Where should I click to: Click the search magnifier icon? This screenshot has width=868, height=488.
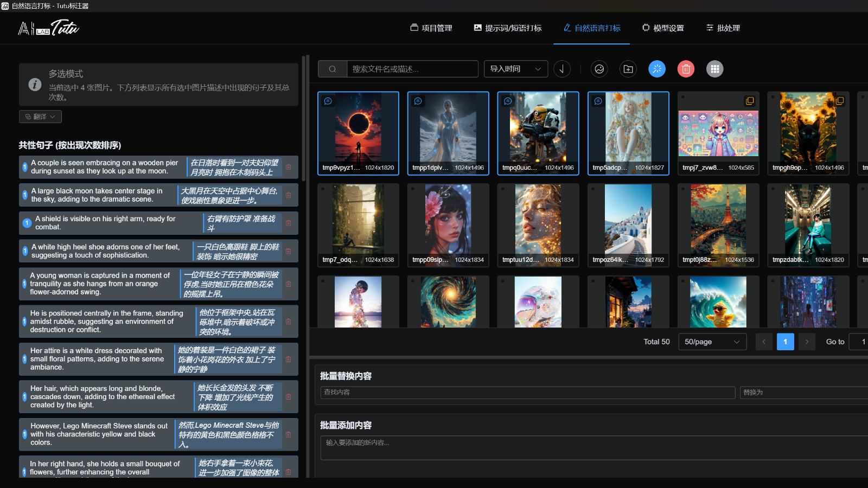tap(333, 69)
